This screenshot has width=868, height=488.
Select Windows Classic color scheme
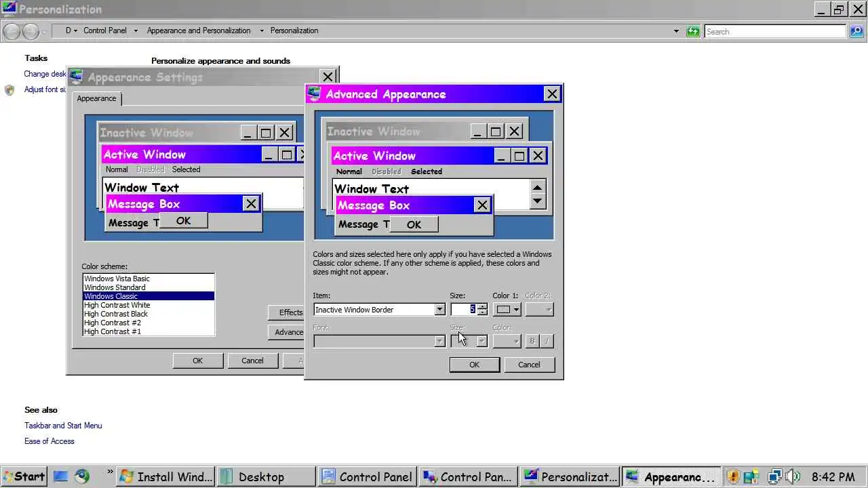click(x=149, y=296)
